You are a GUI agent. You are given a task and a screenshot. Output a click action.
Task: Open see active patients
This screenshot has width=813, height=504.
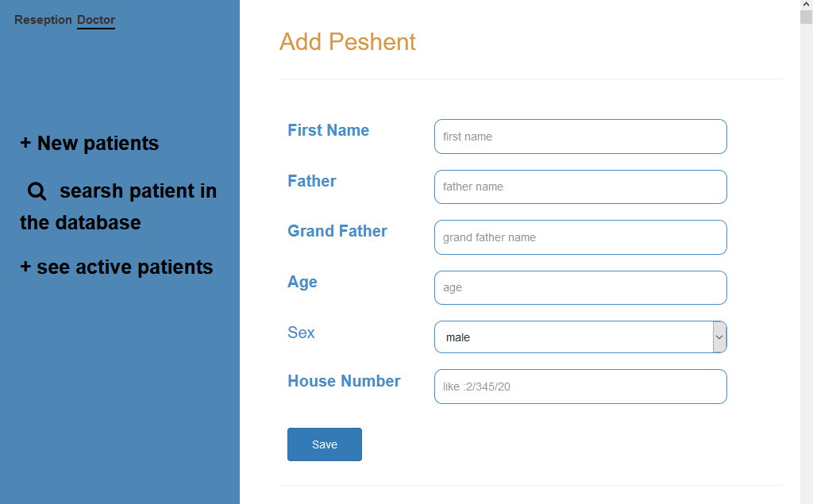[x=125, y=267]
